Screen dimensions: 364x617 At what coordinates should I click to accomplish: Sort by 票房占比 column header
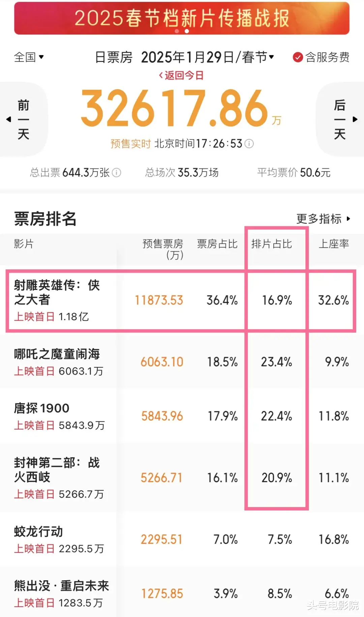217,244
